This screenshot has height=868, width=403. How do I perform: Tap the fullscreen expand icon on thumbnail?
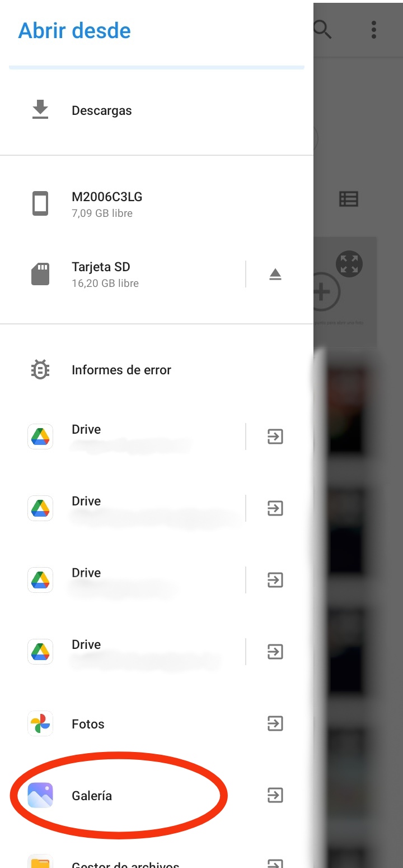pyautogui.click(x=349, y=264)
